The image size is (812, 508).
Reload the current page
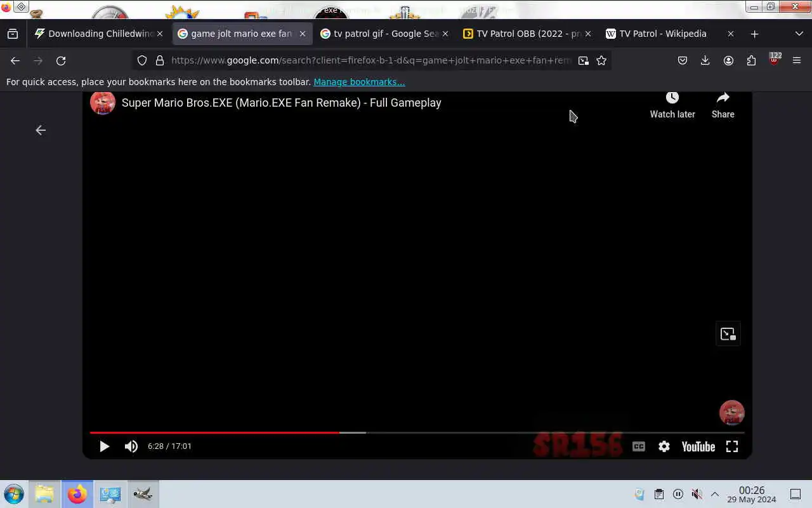61,60
